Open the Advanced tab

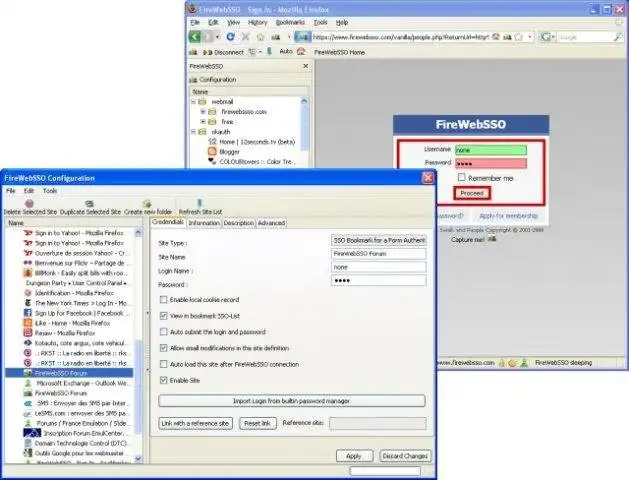coord(272,223)
